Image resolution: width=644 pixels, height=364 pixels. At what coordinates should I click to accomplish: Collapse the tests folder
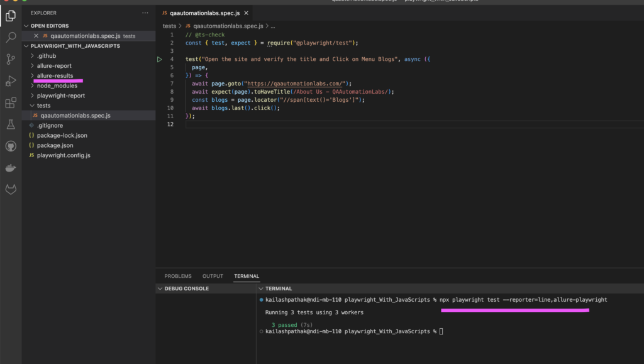click(32, 106)
